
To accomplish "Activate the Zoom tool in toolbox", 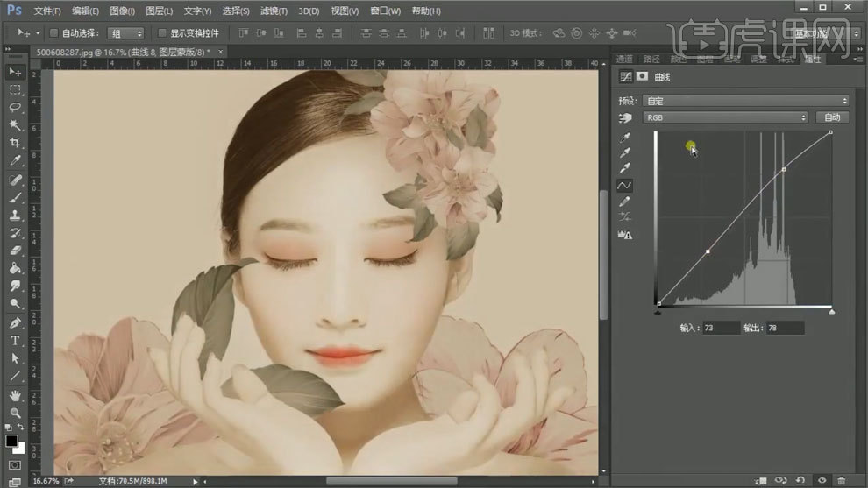I will click(x=15, y=413).
